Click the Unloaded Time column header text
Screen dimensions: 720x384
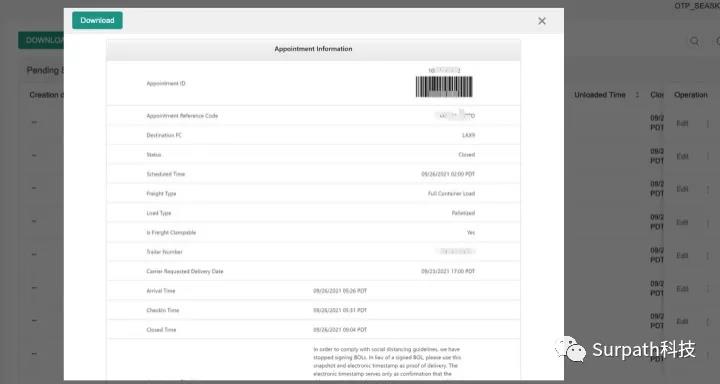[x=600, y=95]
